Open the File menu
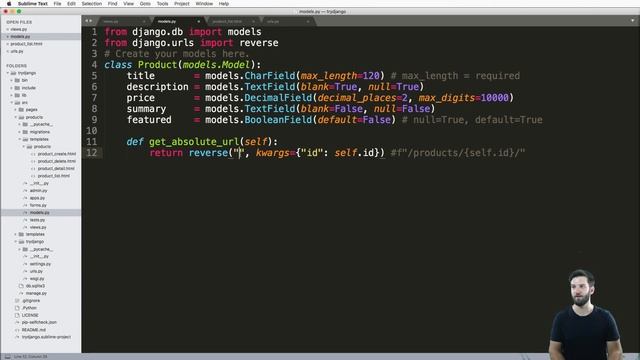 (x=57, y=4)
